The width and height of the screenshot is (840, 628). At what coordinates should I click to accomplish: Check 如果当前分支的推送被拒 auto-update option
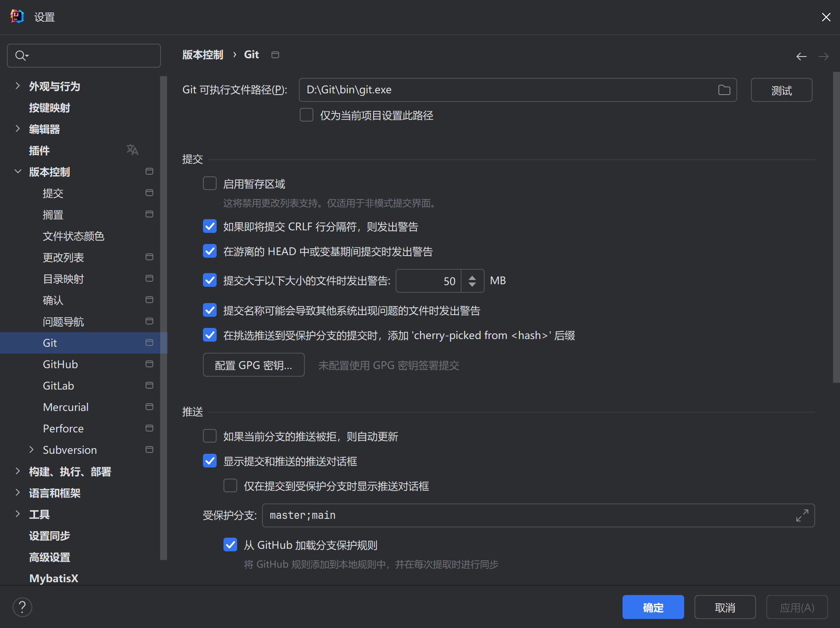pyautogui.click(x=210, y=436)
